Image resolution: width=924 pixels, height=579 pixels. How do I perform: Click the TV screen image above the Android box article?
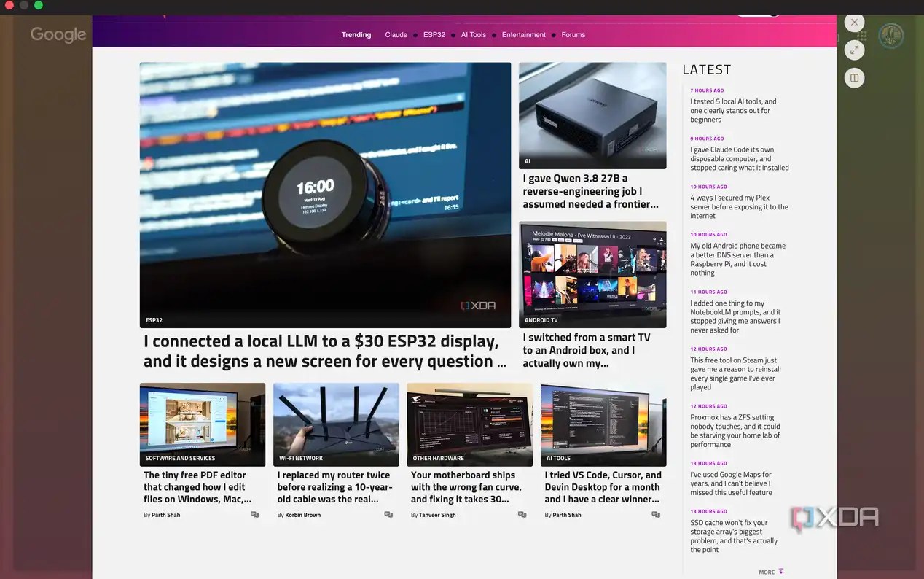[x=592, y=274]
